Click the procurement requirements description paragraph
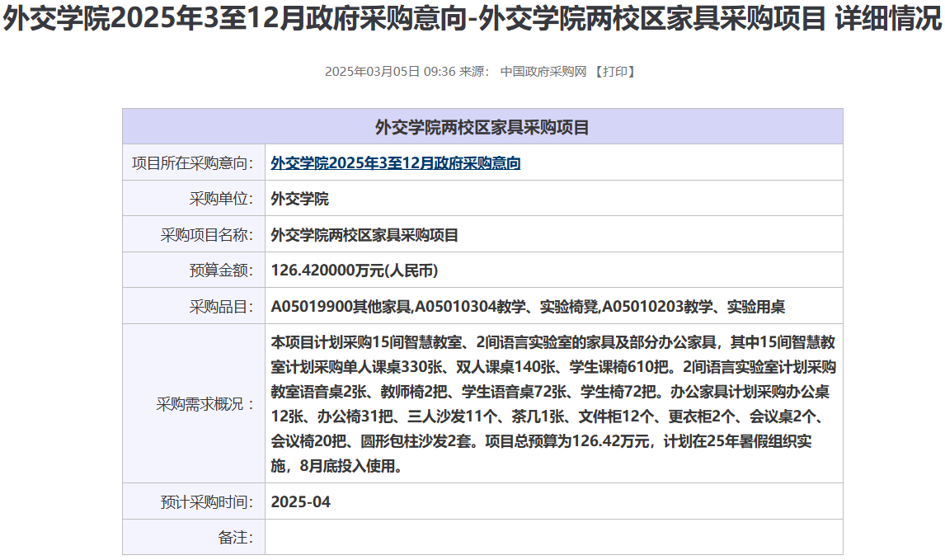Screen dimensions: 945x560 (552, 404)
